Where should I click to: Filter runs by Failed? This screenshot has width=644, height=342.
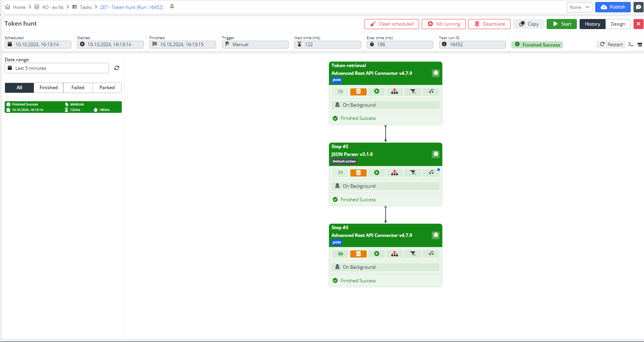[x=78, y=88]
